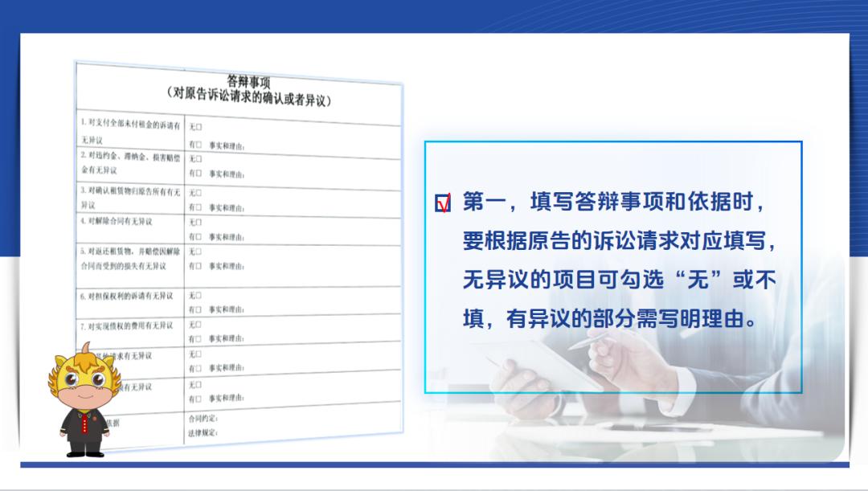This screenshot has height=491, width=868.
Task: Check 有 for item 5 返还租赁物
Action: (x=199, y=266)
